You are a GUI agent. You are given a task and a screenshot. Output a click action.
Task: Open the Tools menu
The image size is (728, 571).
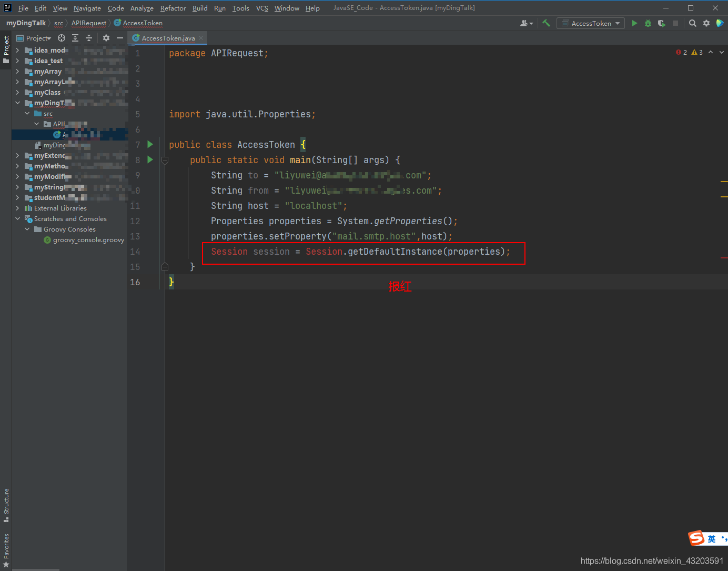tap(241, 8)
